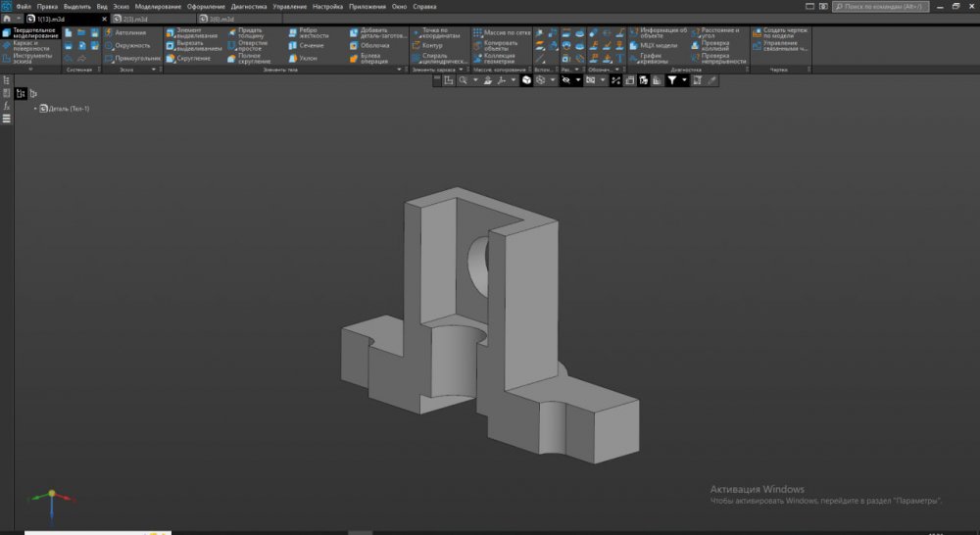Open МЦХ модели diagnostics tool
Screen dimensions: 980x535
pyautogui.click(x=658, y=45)
